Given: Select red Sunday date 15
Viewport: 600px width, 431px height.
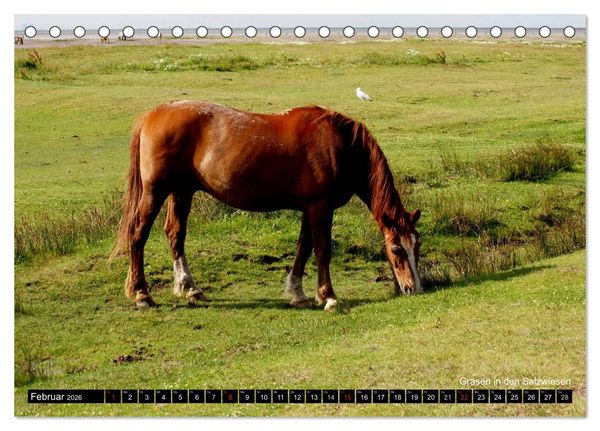Looking at the screenshot, I should [347, 397].
